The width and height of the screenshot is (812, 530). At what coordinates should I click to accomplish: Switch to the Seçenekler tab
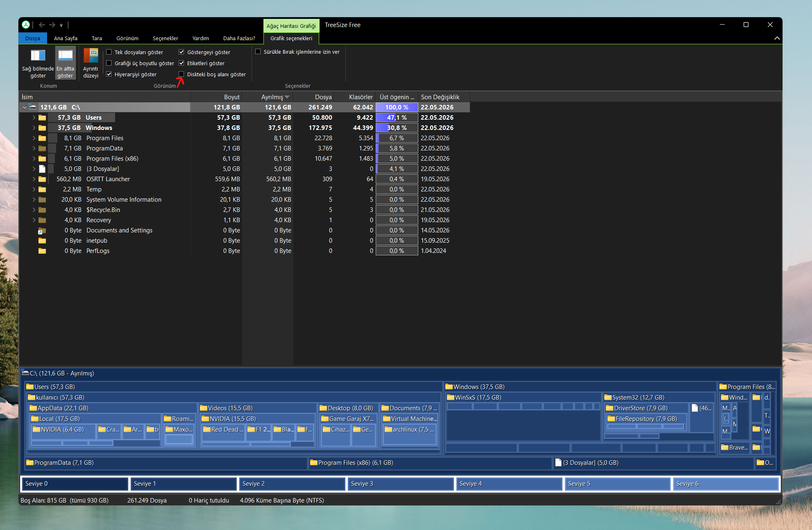pos(166,38)
